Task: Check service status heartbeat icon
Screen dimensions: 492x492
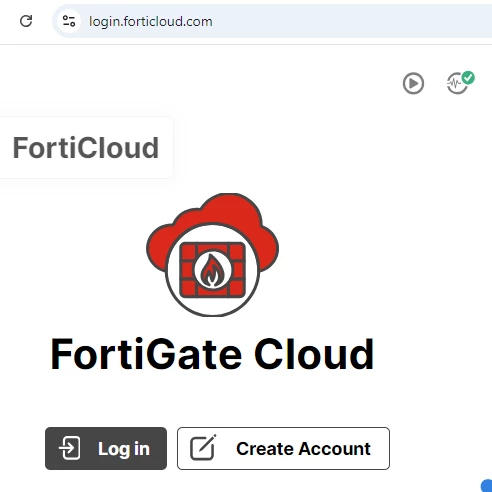Action: (x=460, y=83)
